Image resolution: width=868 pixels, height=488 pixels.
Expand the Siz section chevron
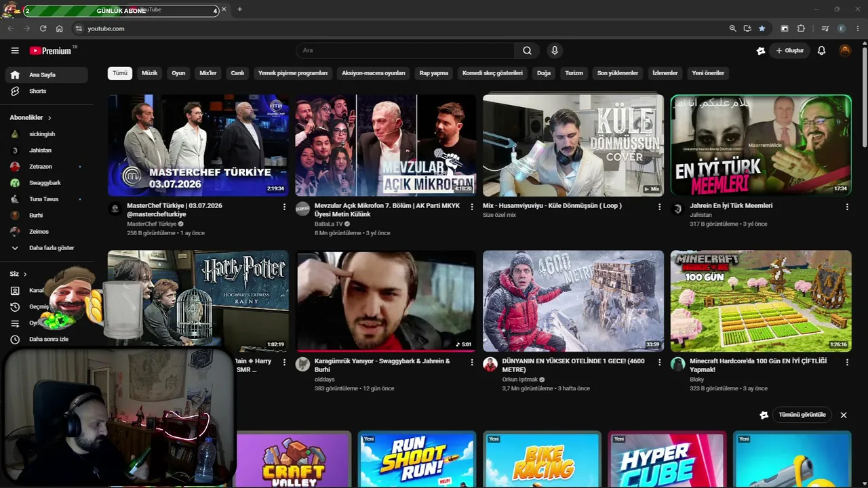pos(25,274)
